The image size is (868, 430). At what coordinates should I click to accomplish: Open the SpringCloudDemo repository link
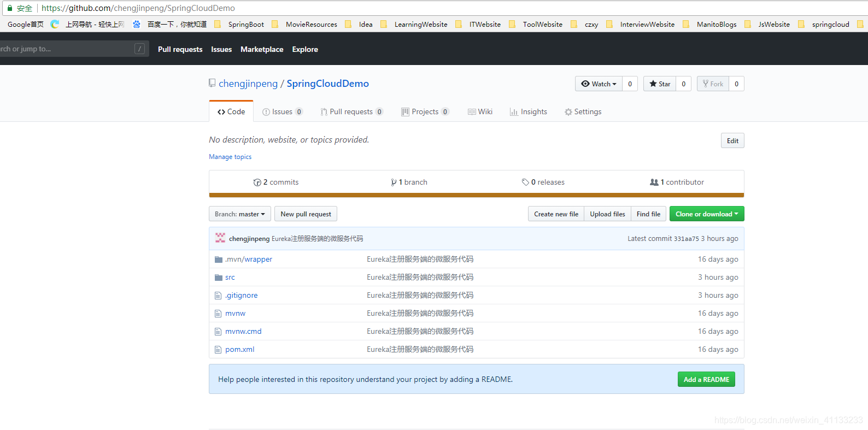(x=327, y=84)
